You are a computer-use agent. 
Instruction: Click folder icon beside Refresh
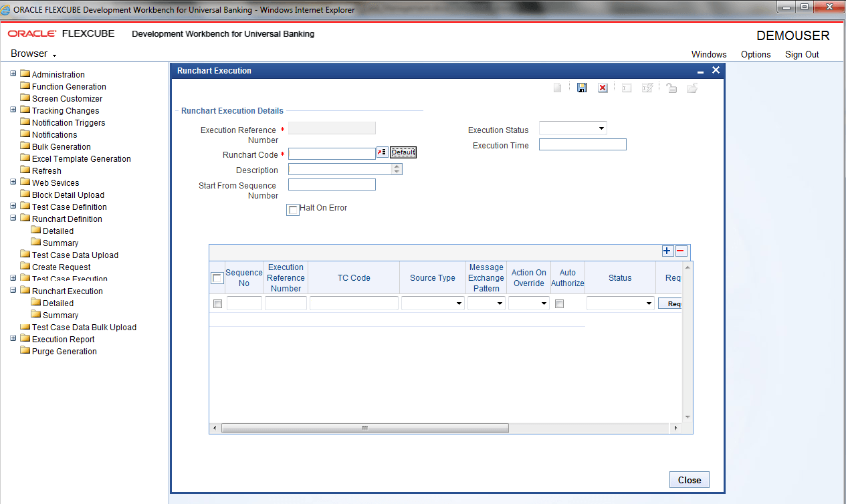(x=25, y=170)
